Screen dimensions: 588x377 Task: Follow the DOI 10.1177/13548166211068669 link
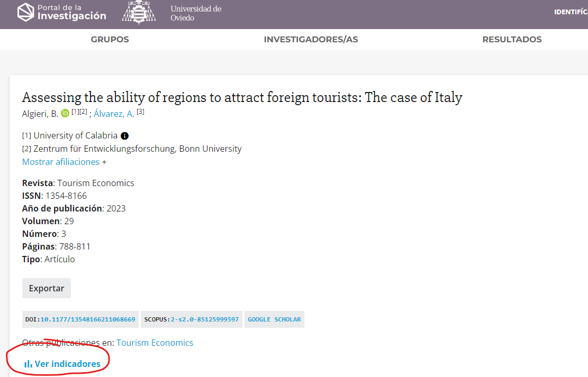[88, 319]
